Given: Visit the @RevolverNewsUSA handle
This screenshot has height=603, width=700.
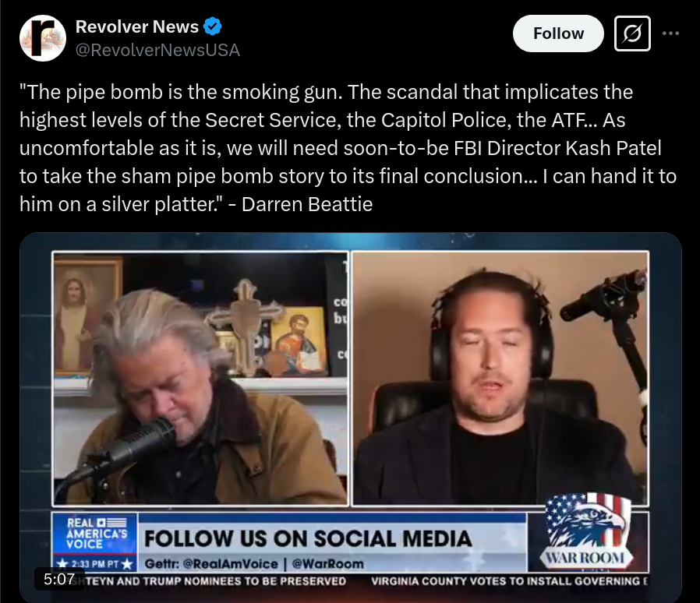Looking at the screenshot, I should click(x=157, y=50).
